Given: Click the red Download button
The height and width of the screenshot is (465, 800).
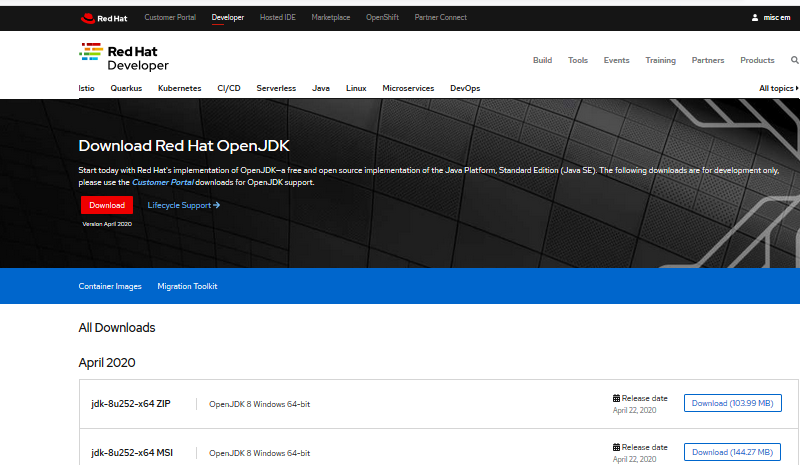Looking at the screenshot, I should [107, 205].
